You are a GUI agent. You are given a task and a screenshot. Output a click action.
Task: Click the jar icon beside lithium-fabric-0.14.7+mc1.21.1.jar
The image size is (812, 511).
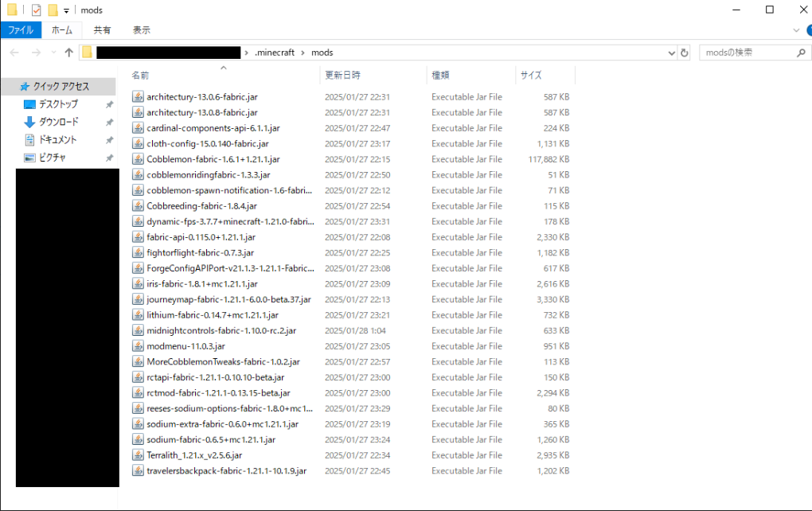click(x=138, y=314)
